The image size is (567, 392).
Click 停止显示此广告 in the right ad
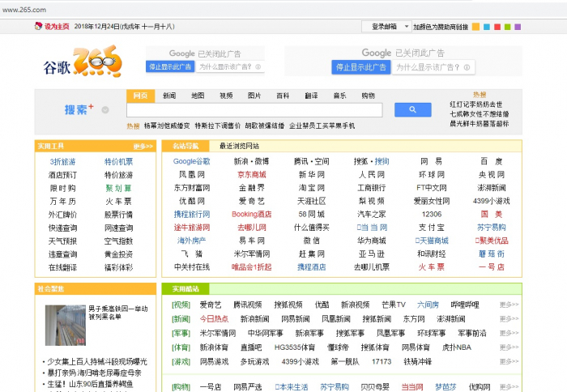click(361, 67)
